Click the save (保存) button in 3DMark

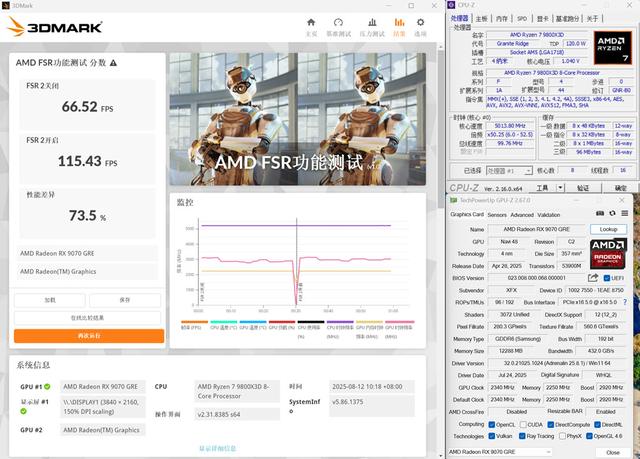point(125,300)
